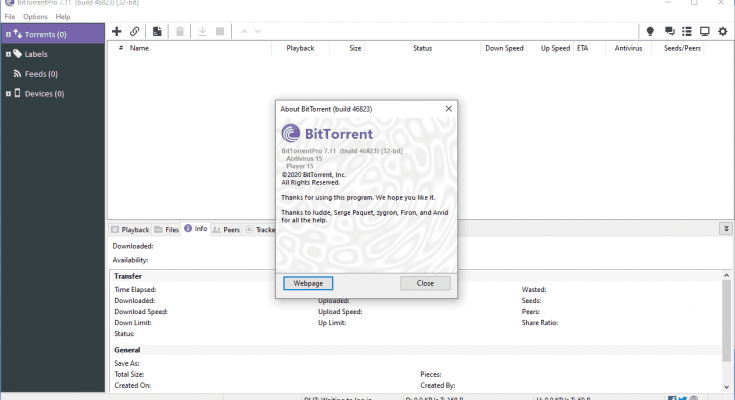Image resolution: width=735 pixels, height=400 pixels.
Task: Click the chat bubble icon in the toolbar
Action: click(669, 32)
